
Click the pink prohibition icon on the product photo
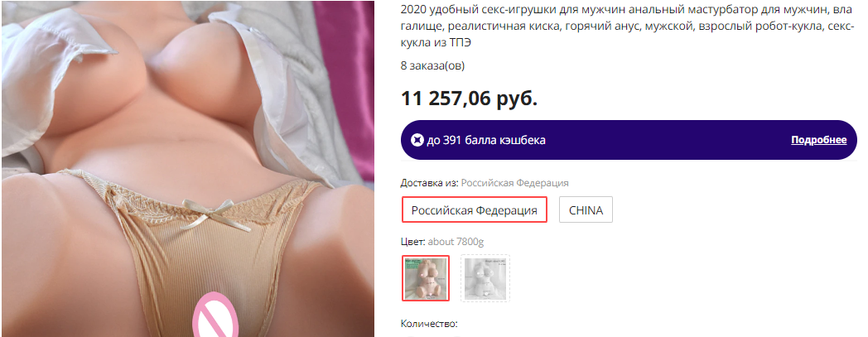coord(215,316)
